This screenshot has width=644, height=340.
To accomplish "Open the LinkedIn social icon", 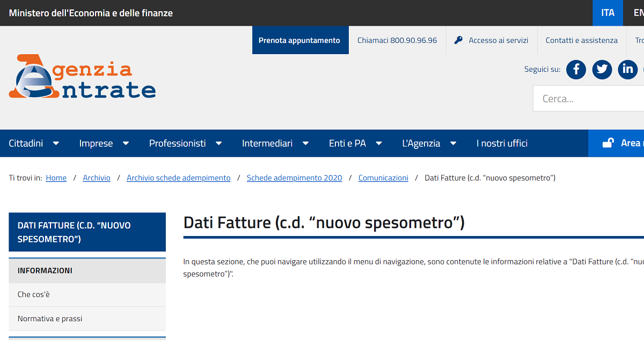I will [628, 69].
